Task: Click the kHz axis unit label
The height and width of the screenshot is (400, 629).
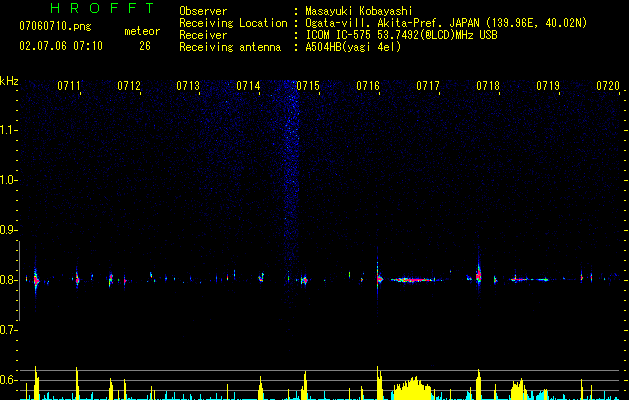Action: [9, 81]
